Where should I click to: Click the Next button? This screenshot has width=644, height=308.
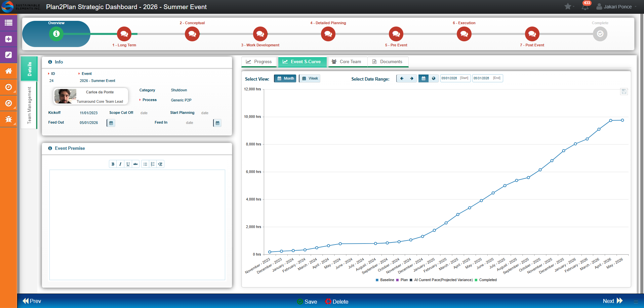pos(613,301)
